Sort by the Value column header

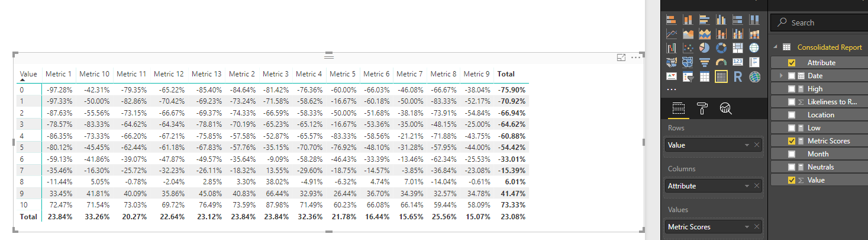[28, 74]
